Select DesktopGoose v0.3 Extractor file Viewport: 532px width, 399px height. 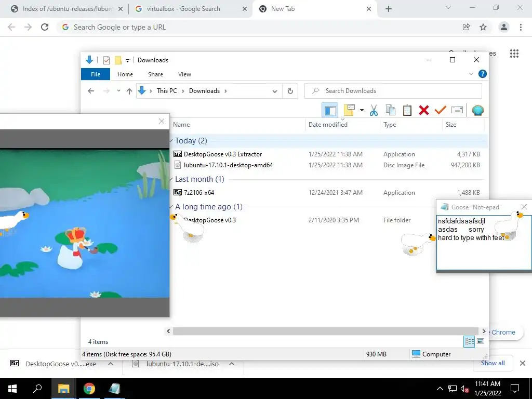222,154
